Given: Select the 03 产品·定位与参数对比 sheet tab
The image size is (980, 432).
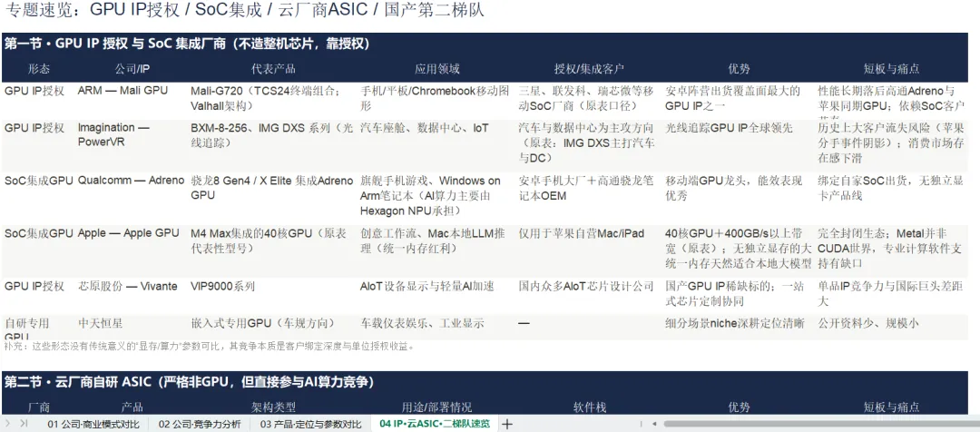Looking at the screenshot, I should click(x=310, y=424).
